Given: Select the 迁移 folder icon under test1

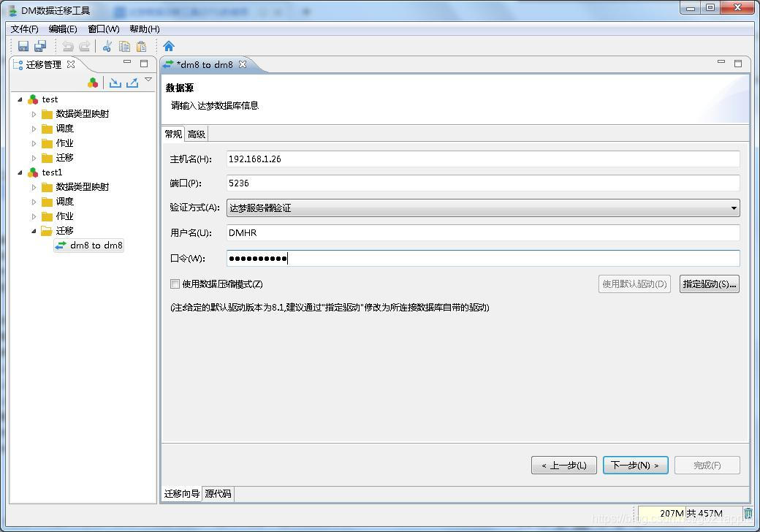Looking at the screenshot, I should (x=47, y=231).
